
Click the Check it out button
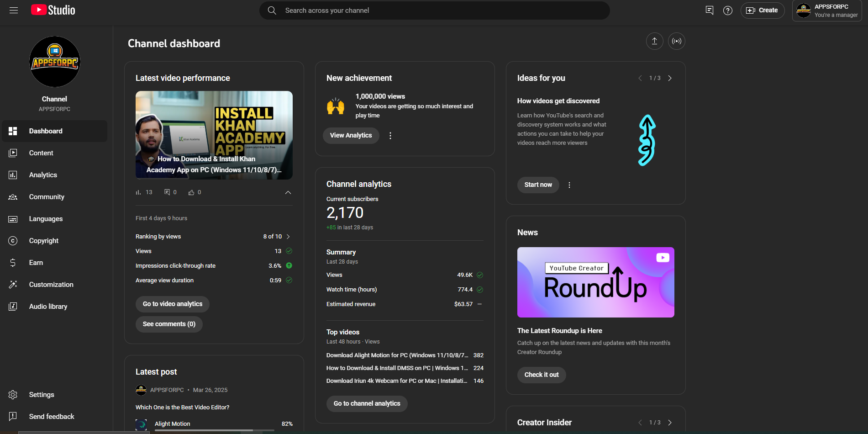(x=542, y=375)
